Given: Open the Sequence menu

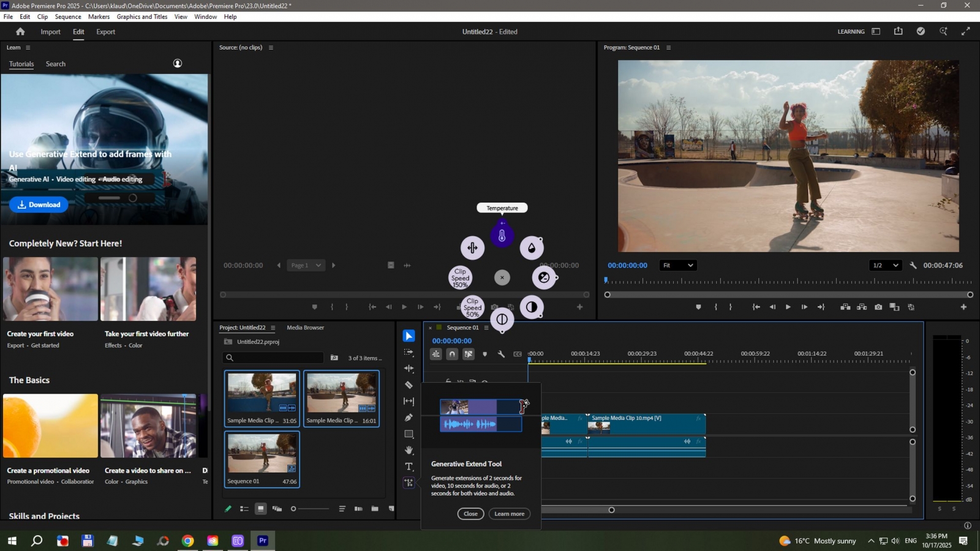Looking at the screenshot, I should click(67, 17).
